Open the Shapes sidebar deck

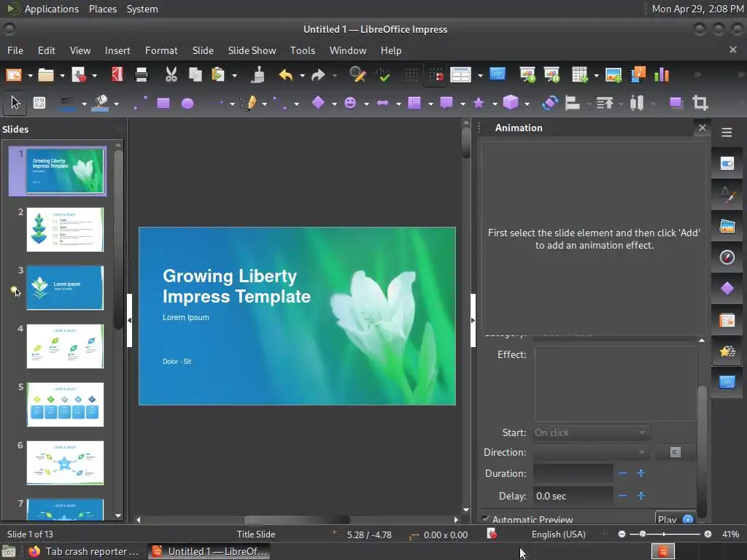point(727,289)
